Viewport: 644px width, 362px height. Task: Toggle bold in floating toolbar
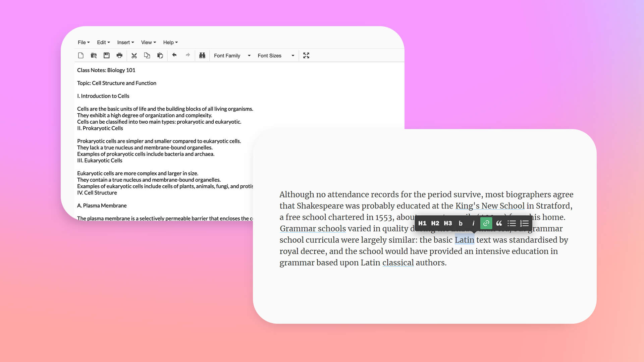click(461, 223)
